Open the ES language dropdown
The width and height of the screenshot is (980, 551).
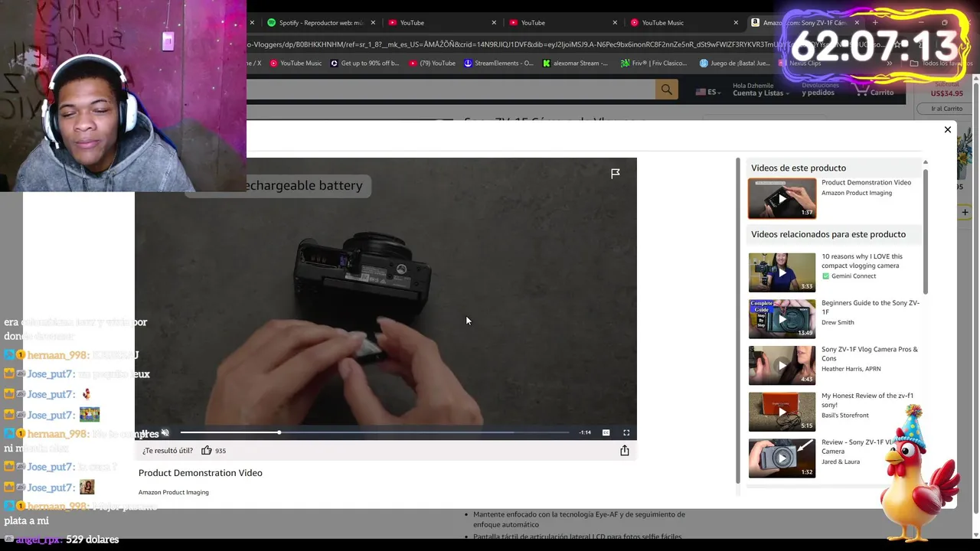(707, 92)
